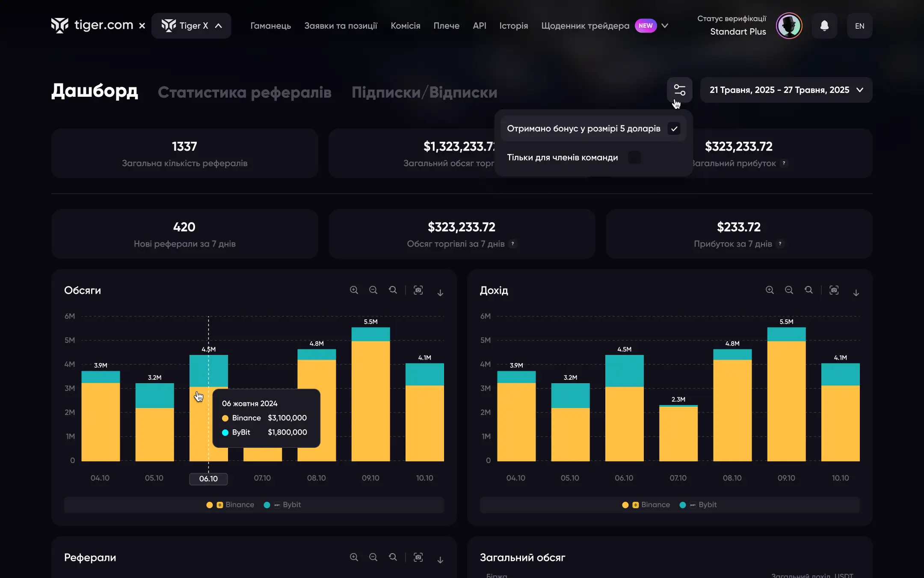
Task: Click the notification bell icon
Action: (824, 26)
